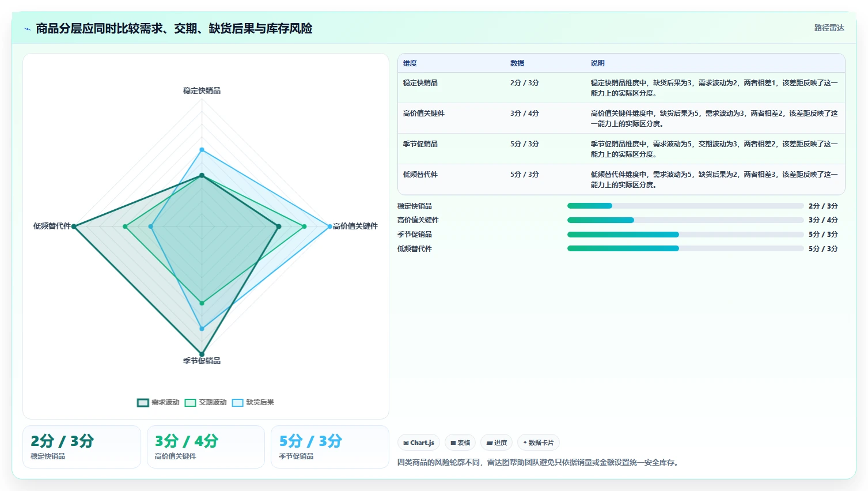Click the Chart.js tag
The width and height of the screenshot is (868, 491).
[419, 443]
